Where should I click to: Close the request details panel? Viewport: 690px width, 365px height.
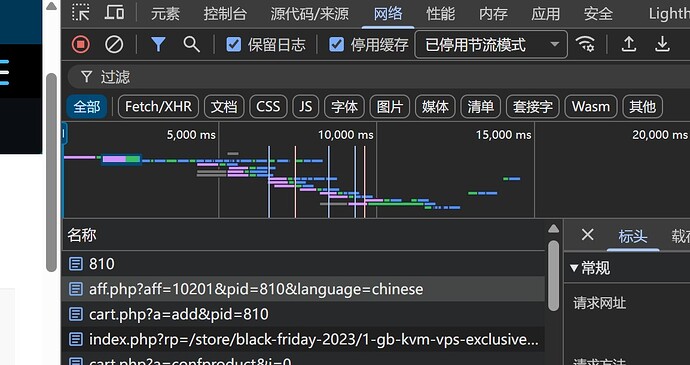coord(587,235)
